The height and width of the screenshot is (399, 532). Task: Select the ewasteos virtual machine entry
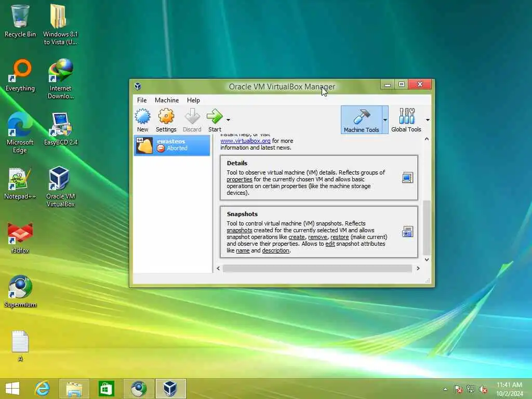[x=172, y=145]
